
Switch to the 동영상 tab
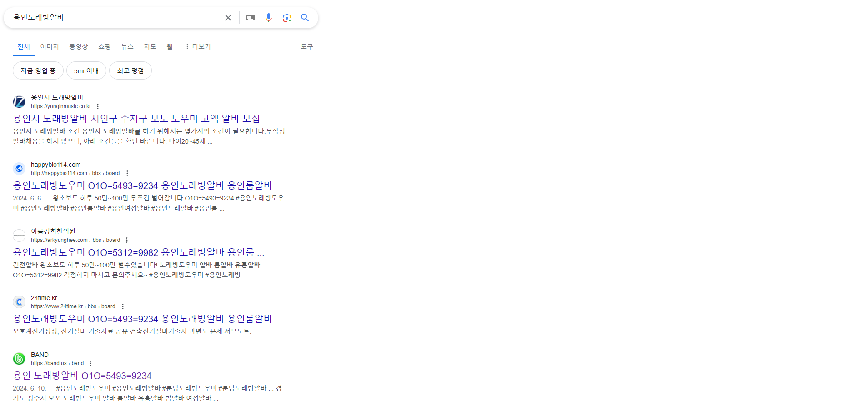(79, 46)
